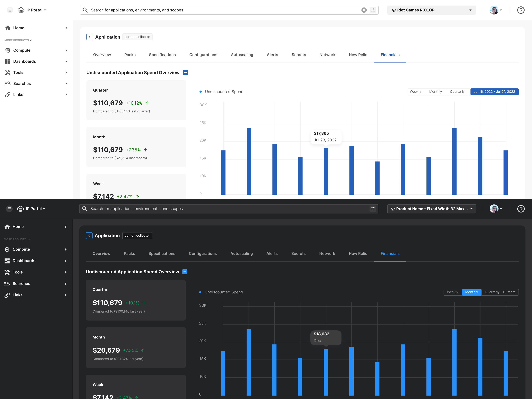Viewport: 532px width, 399px height.
Task: Select Monthly range toggle in dark chart
Action: coord(471,292)
